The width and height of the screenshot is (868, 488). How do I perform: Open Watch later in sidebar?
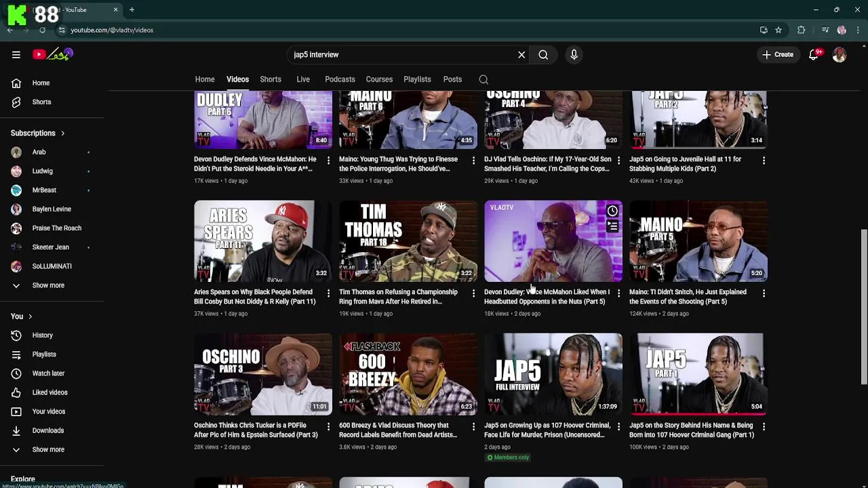(x=52, y=373)
